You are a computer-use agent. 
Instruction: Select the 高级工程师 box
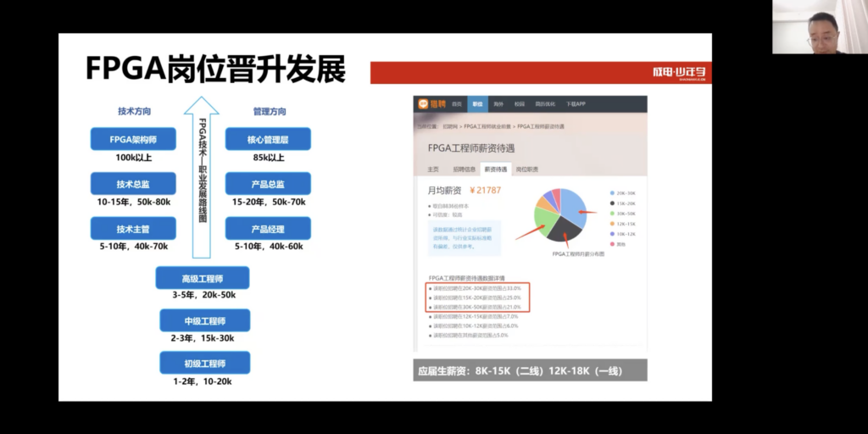tap(203, 278)
